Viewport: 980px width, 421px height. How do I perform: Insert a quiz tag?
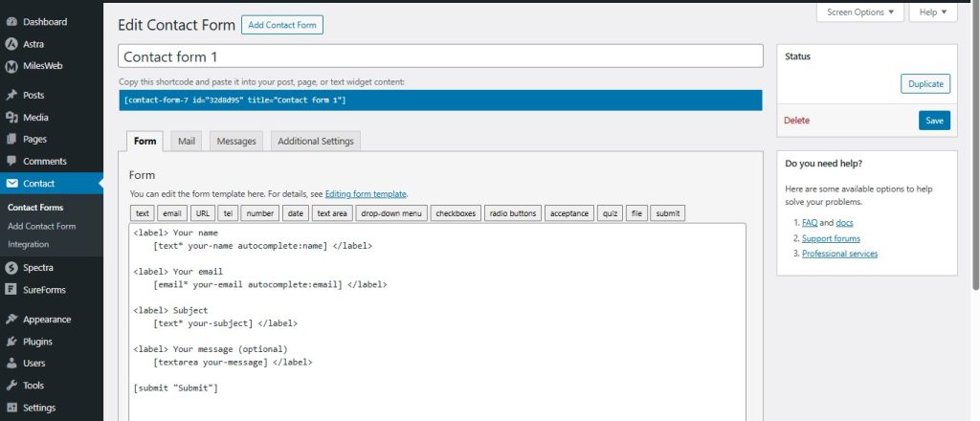[x=610, y=213]
